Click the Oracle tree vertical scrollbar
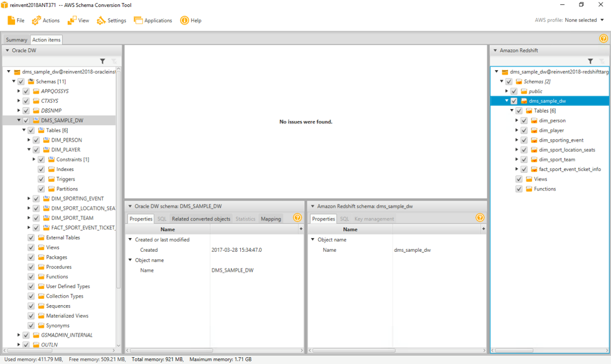The height and width of the screenshot is (364, 611). point(119,179)
